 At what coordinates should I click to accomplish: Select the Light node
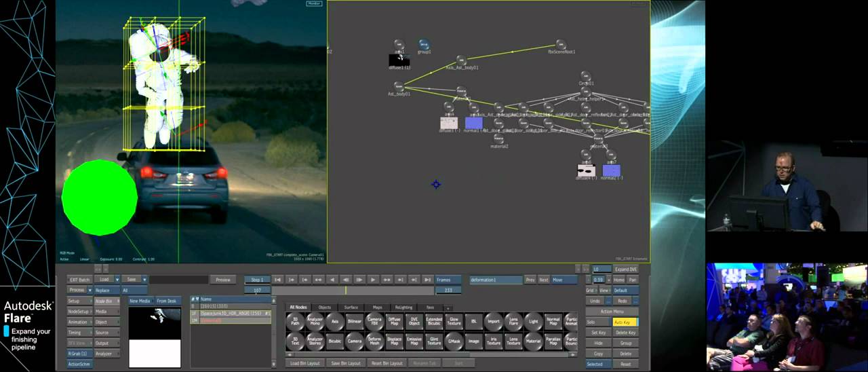(534, 322)
